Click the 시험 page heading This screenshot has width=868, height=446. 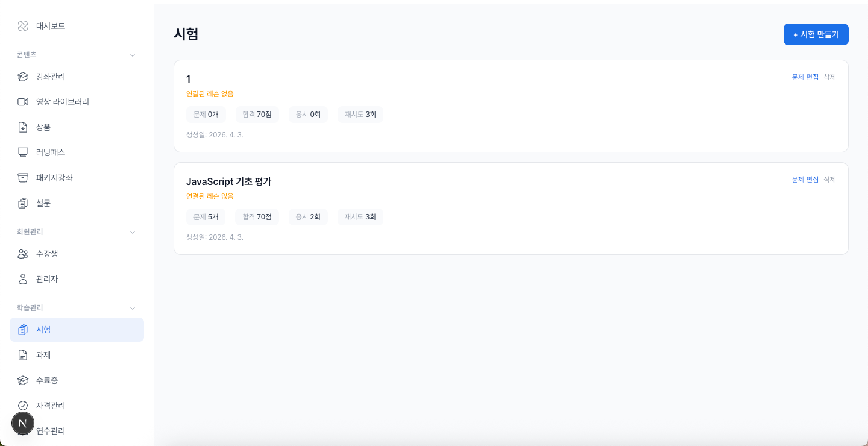coord(186,34)
